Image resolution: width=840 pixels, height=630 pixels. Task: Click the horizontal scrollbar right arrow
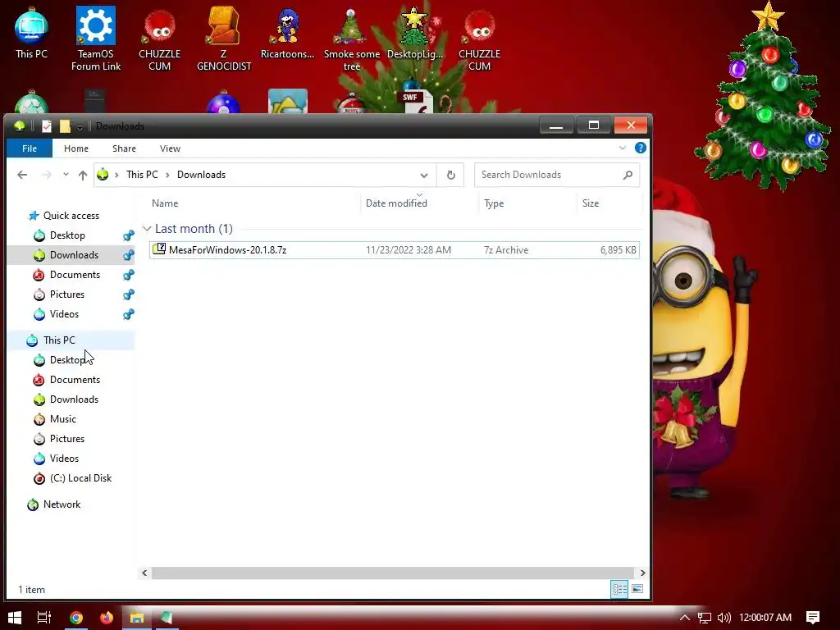click(x=642, y=573)
